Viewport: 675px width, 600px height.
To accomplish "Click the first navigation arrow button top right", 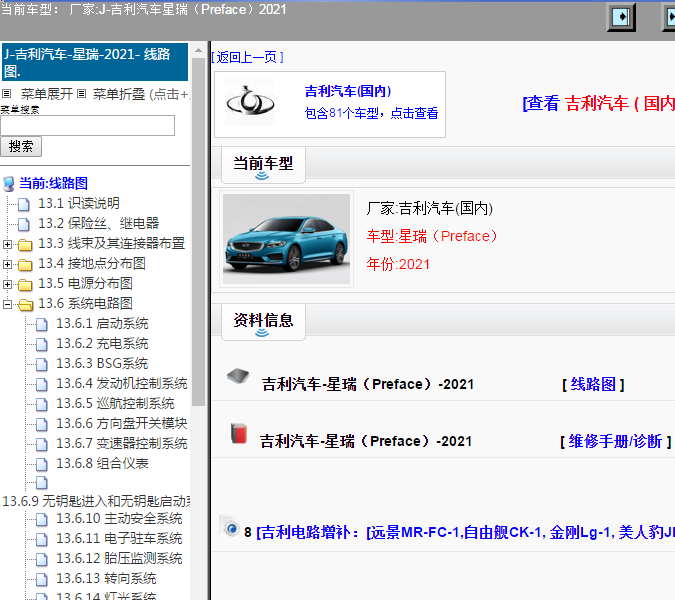I will 621,17.
